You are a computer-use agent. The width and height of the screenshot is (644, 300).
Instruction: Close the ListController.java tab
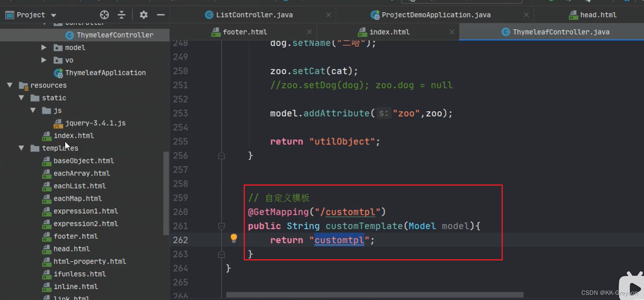pos(328,15)
